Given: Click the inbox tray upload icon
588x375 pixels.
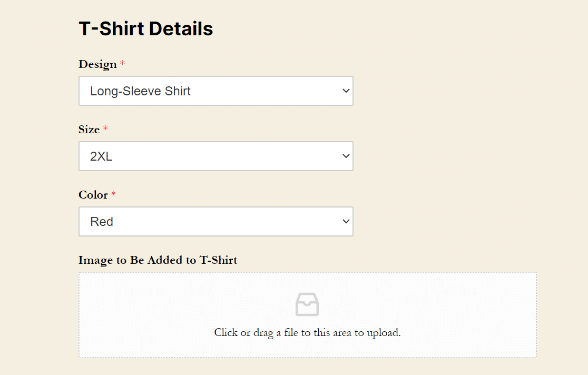Looking at the screenshot, I should pyautogui.click(x=307, y=304).
